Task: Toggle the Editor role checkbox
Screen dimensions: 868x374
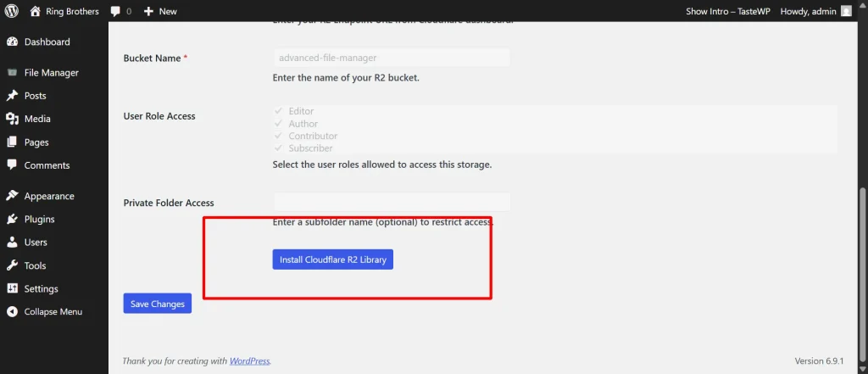Action: pyautogui.click(x=278, y=111)
